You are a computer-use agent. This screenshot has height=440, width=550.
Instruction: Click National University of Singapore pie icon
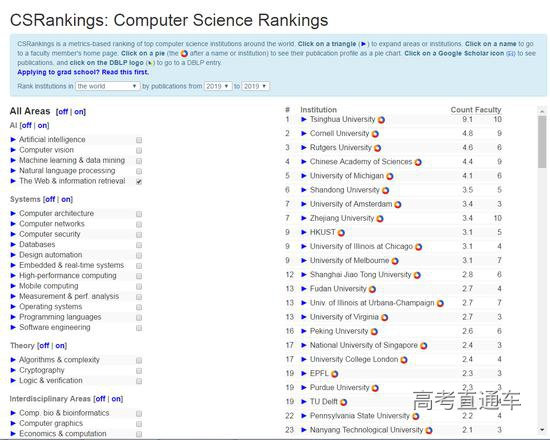(424, 346)
